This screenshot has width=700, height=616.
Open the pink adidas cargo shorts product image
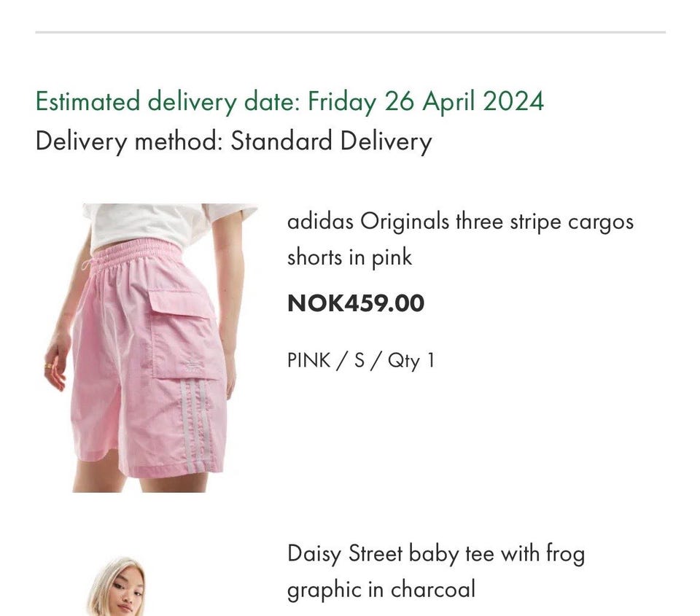pos(152,348)
